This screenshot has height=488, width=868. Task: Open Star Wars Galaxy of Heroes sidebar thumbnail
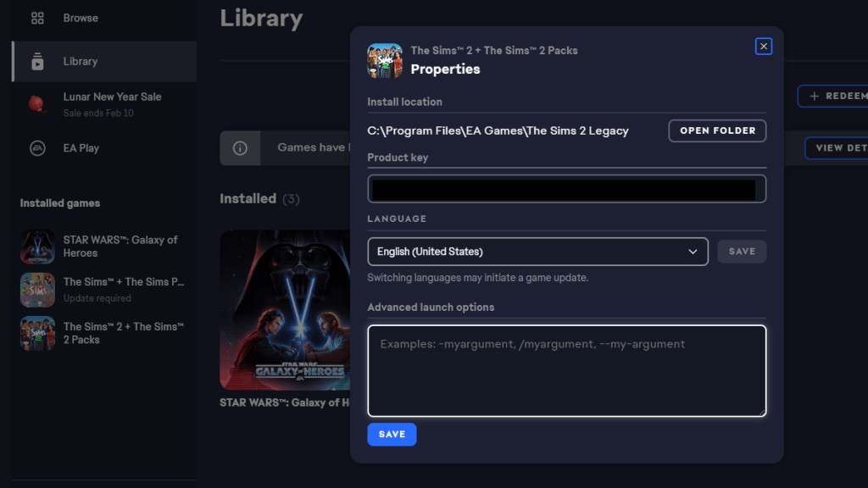[x=37, y=247]
